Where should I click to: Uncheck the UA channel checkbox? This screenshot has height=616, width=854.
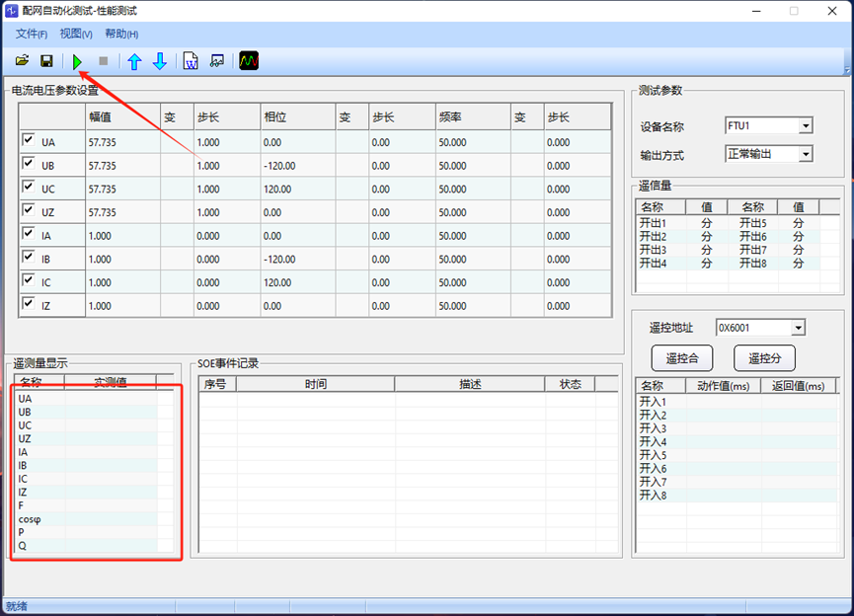point(28,140)
